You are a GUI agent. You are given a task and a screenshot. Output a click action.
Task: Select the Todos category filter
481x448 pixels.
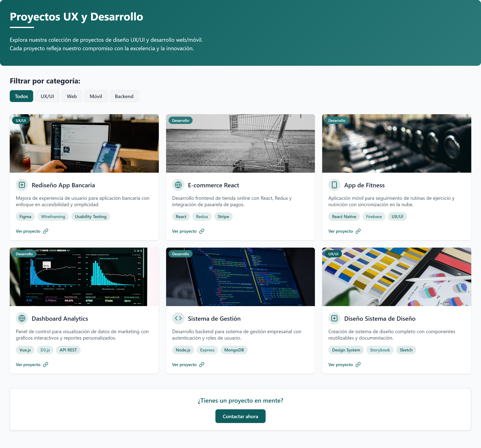(x=21, y=96)
